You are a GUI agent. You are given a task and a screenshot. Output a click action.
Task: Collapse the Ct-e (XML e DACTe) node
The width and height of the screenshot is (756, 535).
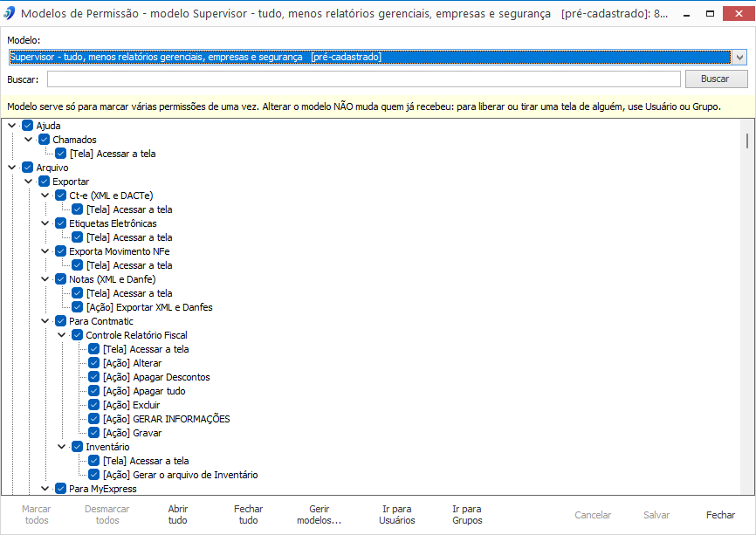[45, 195]
